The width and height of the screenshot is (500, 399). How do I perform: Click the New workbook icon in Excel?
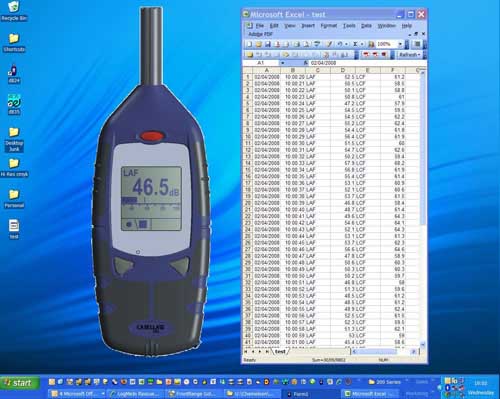(249, 44)
